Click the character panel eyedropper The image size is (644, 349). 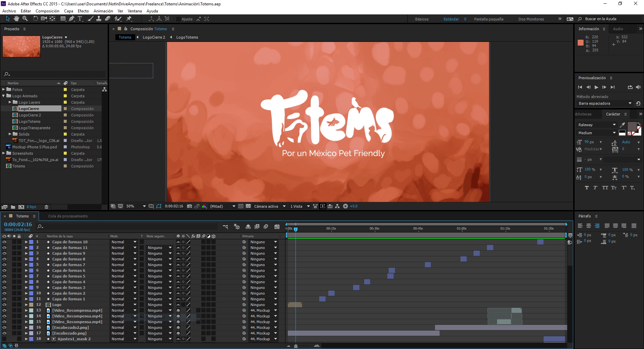[623, 125]
